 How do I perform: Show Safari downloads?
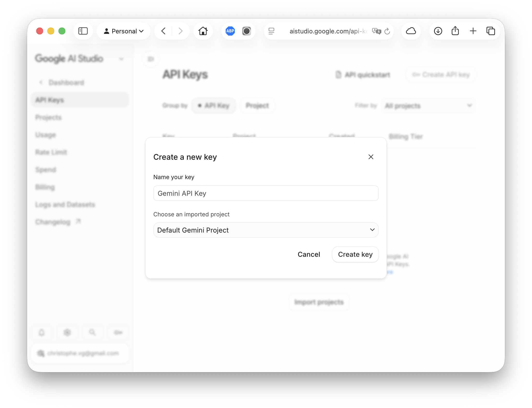[x=438, y=31]
